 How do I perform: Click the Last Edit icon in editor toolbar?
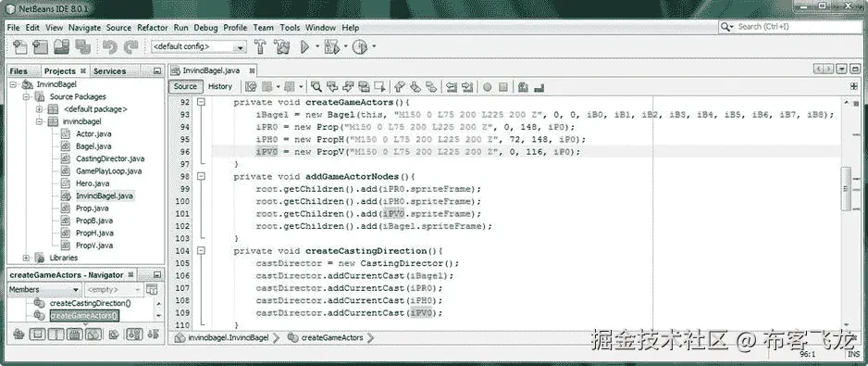point(251,86)
